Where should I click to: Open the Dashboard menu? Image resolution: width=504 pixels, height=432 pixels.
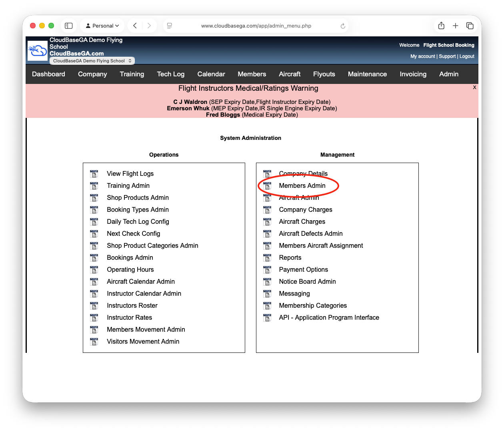click(x=48, y=74)
